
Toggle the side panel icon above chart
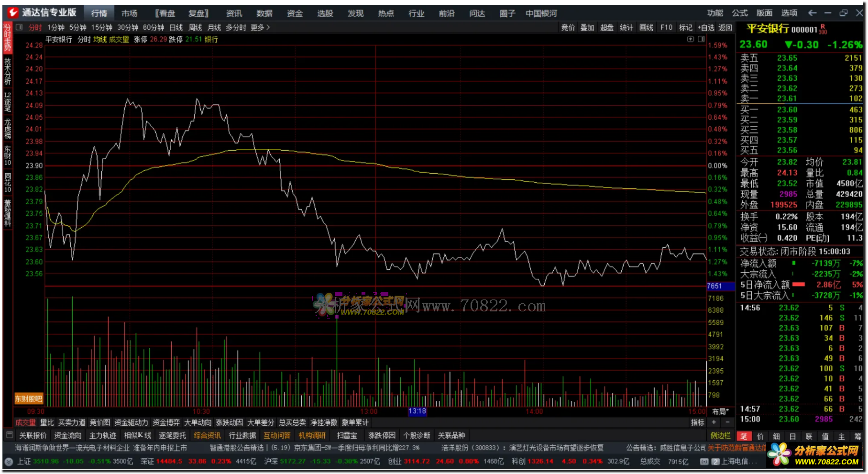(x=701, y=39)
